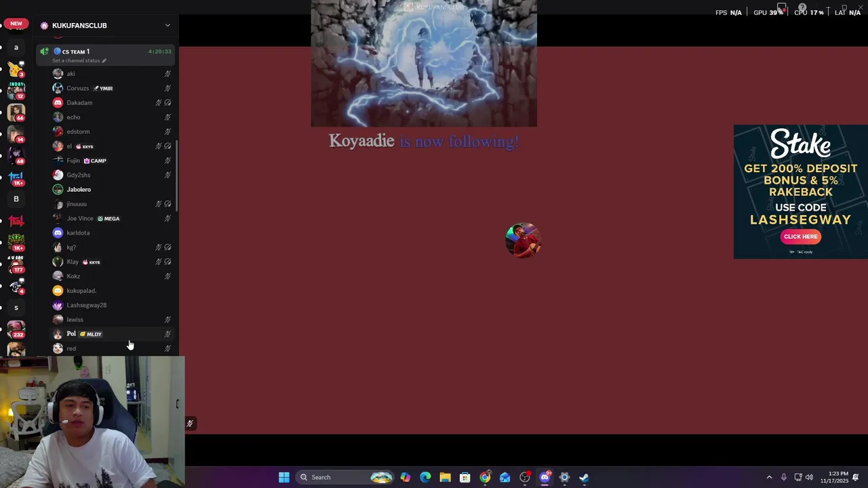Select user jinuuuu in the voice list
Image resolution: width=868 pixels, height=488 pixels.
pyautogui.click(x=112, y=204)
